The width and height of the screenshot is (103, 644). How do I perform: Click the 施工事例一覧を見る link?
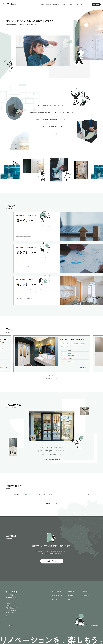pos(51,379)
